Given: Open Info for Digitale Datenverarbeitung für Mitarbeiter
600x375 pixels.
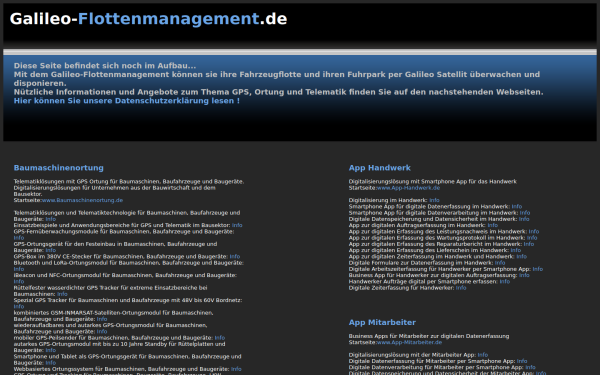Looking at the screenshot, I should (530, 367).
